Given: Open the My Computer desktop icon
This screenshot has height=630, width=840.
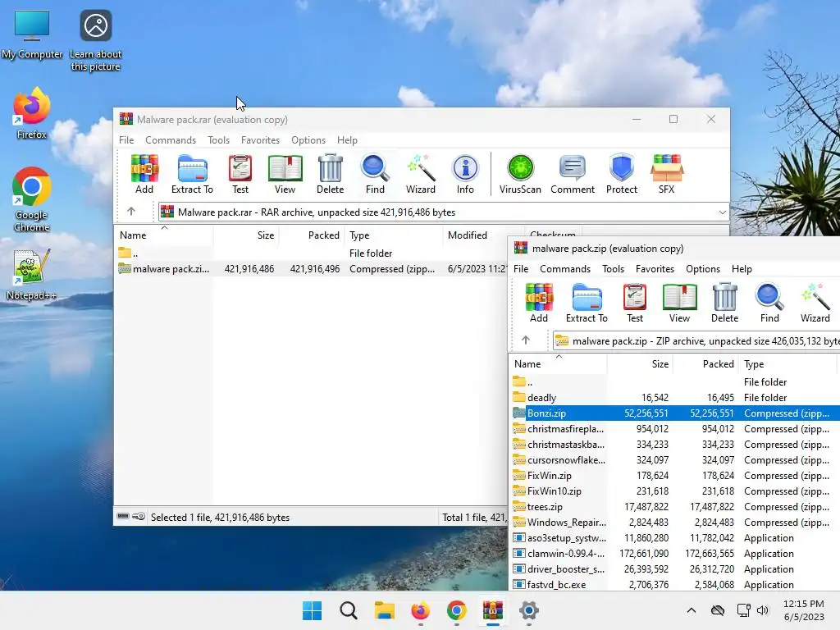Looking at the screenshot, I should tap(32, 34).
